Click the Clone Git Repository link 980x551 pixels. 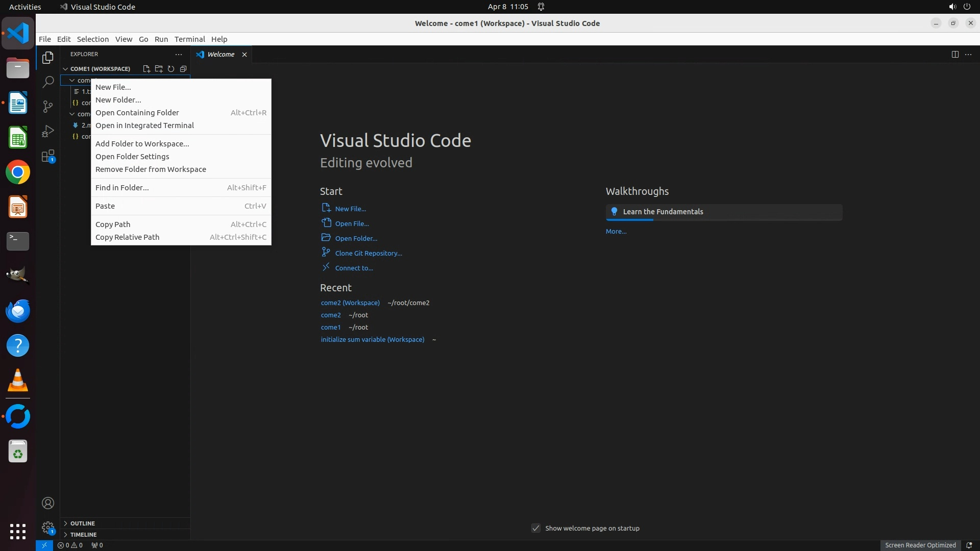click(368, 253)
